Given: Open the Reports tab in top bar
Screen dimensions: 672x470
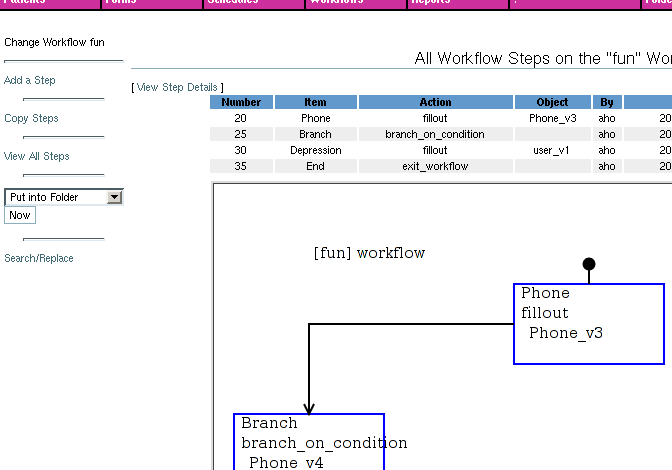Looking at the screenshot, I should tap(436, 3).
